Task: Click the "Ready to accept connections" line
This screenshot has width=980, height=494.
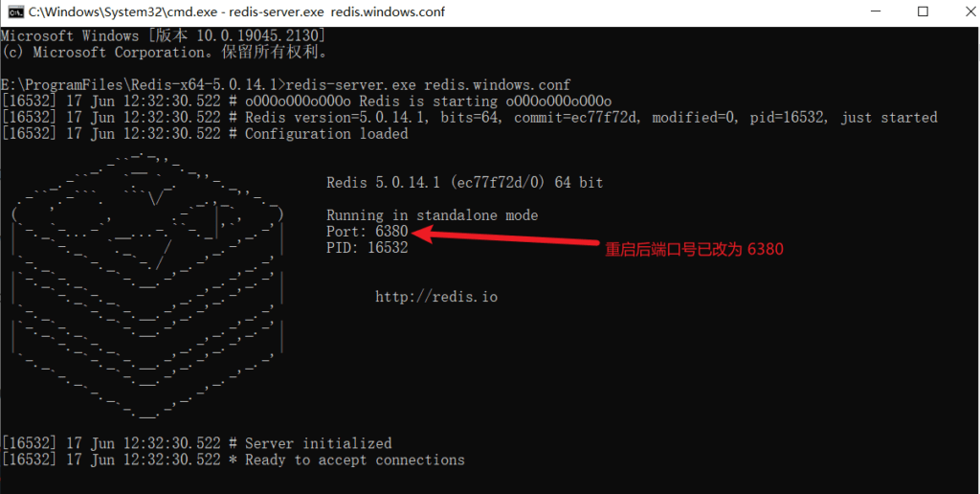Action: click(354, 460)
